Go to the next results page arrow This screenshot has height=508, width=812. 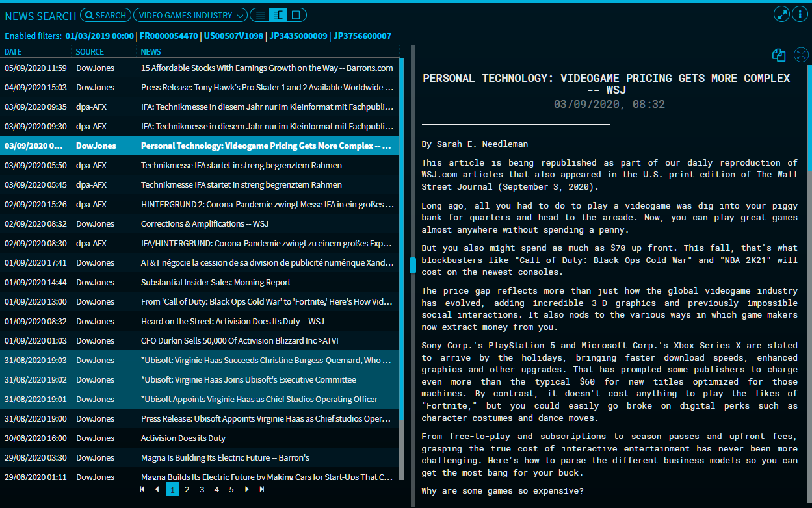247,489
